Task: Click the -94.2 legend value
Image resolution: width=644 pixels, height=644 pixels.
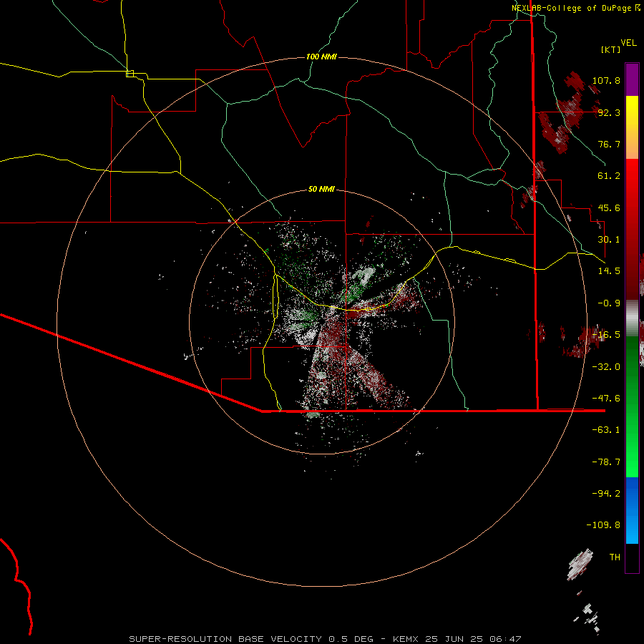Action: click(x=606, y=494)
